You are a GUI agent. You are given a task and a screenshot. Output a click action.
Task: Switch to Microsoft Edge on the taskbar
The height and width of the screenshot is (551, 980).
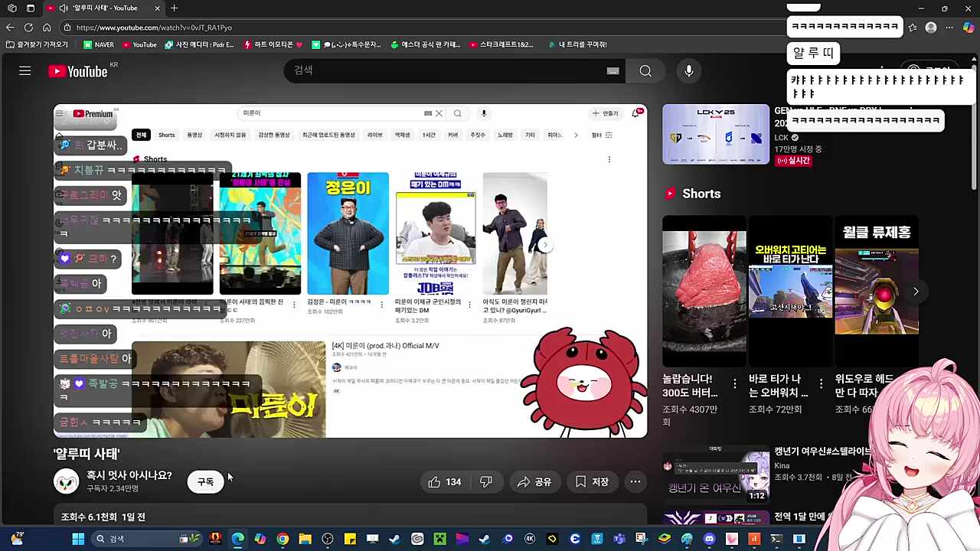pyautogui.click(x=238, y=539)
